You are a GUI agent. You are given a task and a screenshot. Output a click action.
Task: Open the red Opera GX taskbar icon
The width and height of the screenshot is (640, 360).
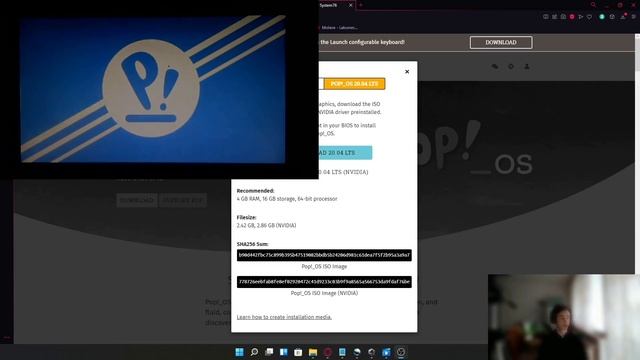coord(328,352)
